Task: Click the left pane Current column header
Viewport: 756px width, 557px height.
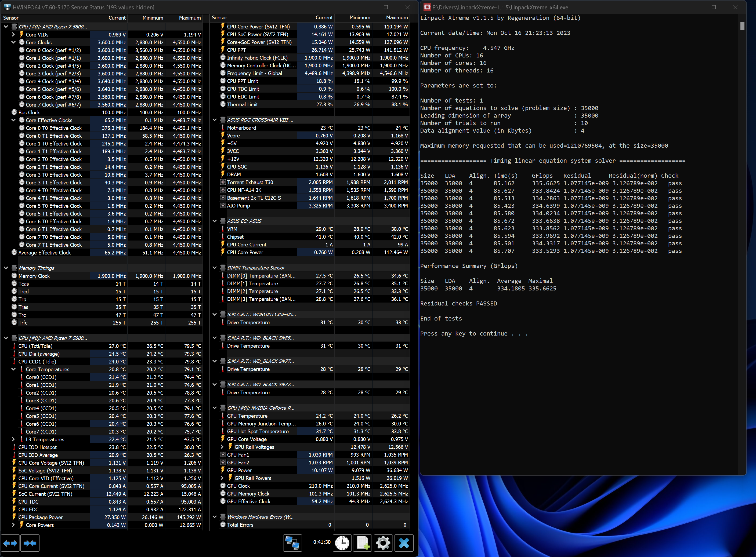Action: coord(108,18)
